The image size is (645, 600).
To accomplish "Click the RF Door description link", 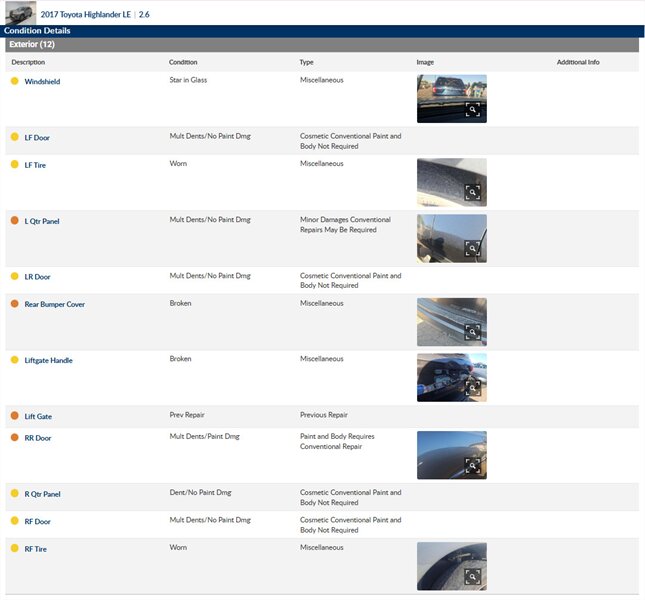I will (37, 522).
